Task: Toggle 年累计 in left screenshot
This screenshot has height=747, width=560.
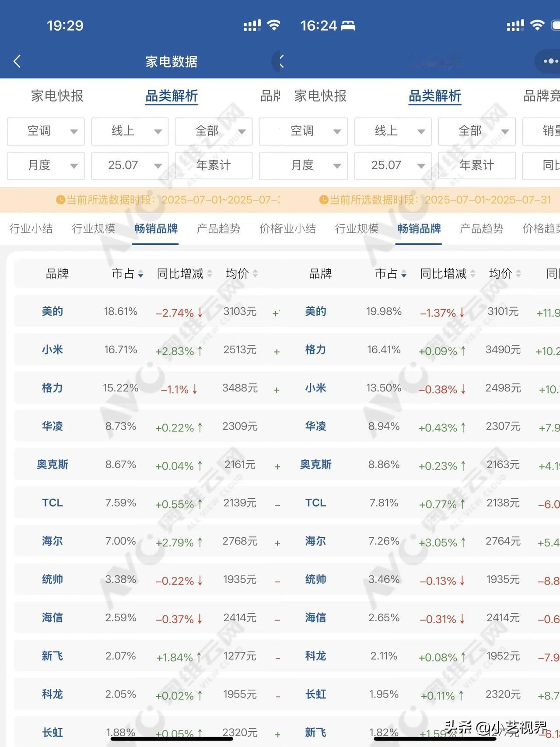Action: pos(214,166)
